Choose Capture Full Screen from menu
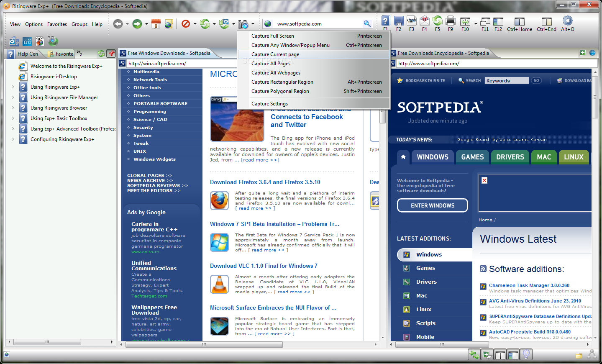 (x=314, y=36)
